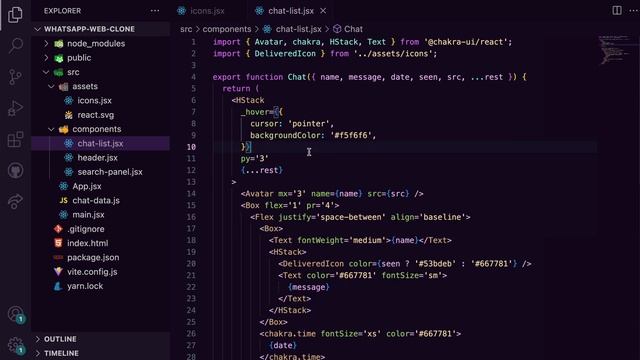Open Explorer views and more actions menu
The height and width of the screenshot is (360, 640).
pos(155,11)
